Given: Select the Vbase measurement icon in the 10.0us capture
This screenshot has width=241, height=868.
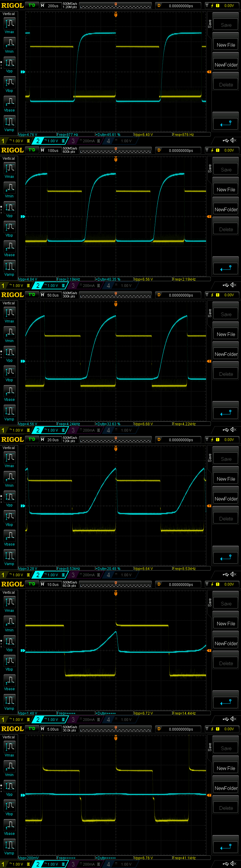Looking at the screenshot, I should 9,682.
